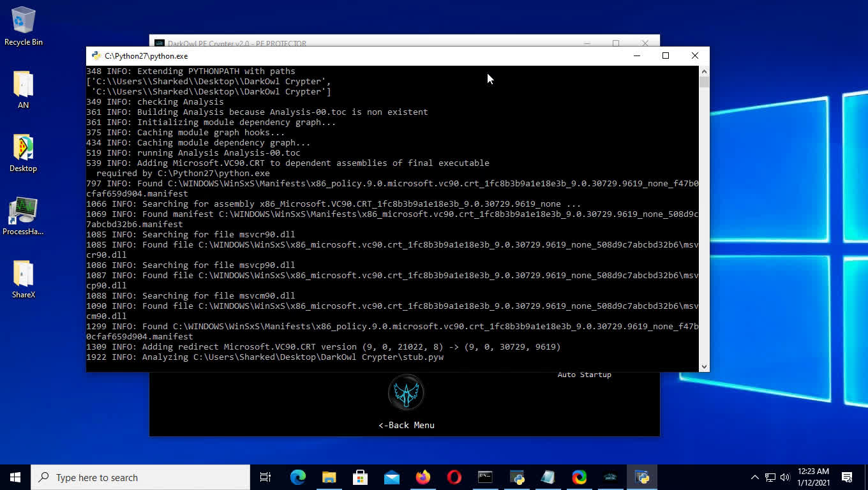Show hidden system tray icons

(x=754, y=477)
